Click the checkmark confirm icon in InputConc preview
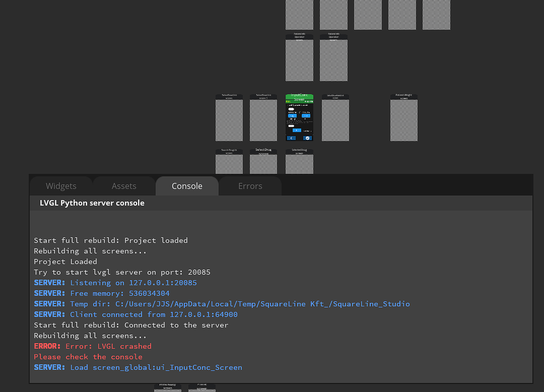 307,138
